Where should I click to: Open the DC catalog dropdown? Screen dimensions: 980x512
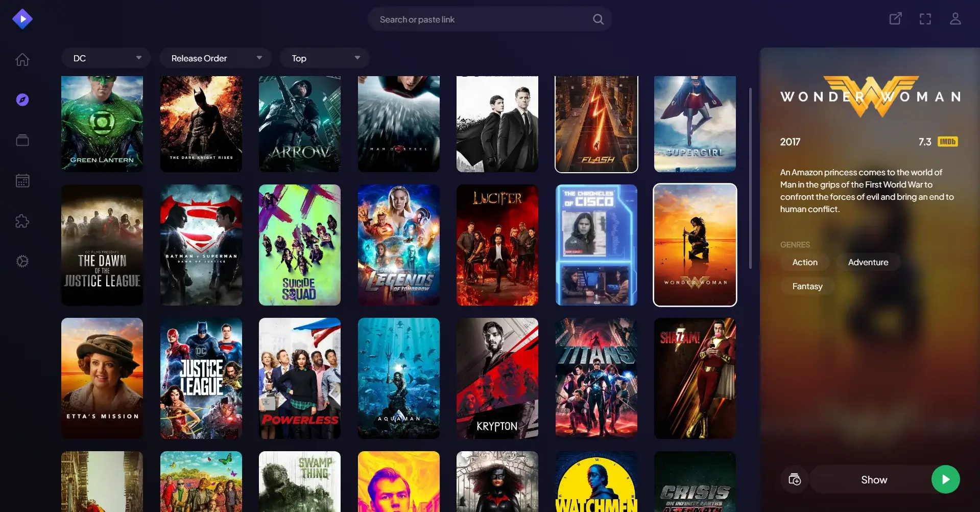106,58
